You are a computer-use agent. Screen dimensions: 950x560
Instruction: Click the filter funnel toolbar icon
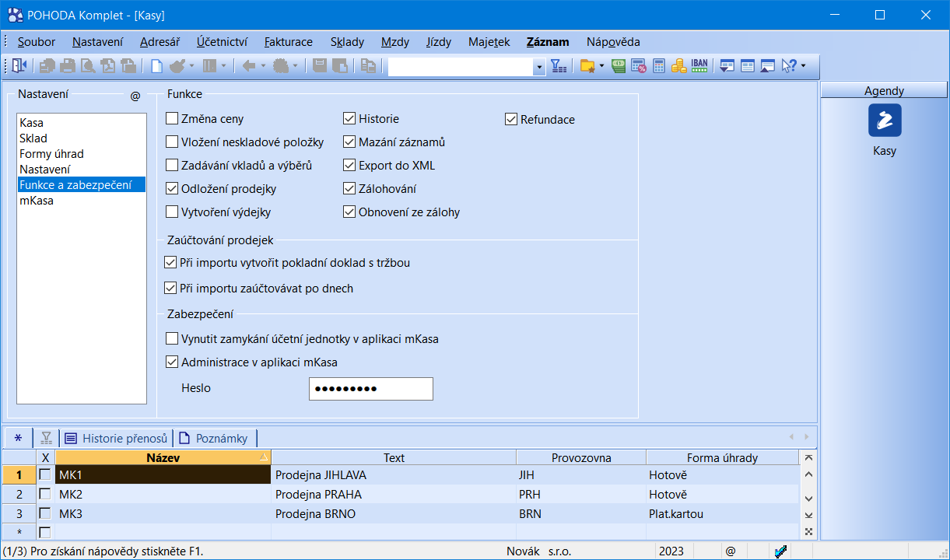[x=558, y=66]
